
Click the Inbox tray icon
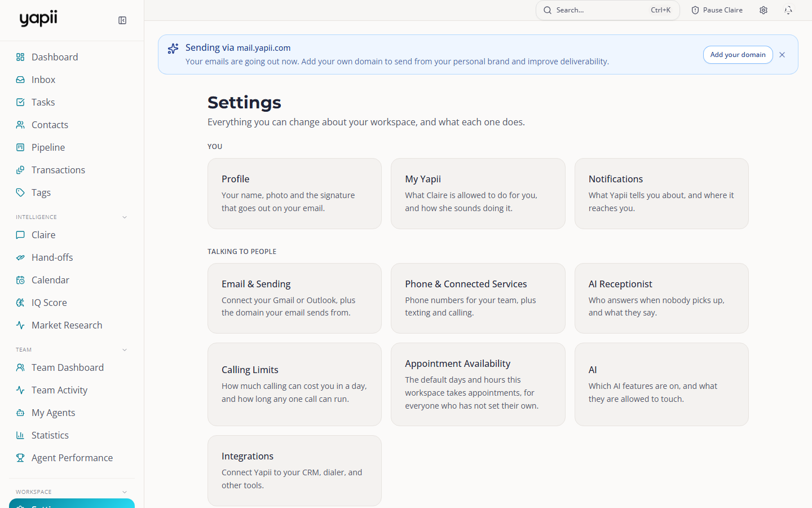pos(20,80)
